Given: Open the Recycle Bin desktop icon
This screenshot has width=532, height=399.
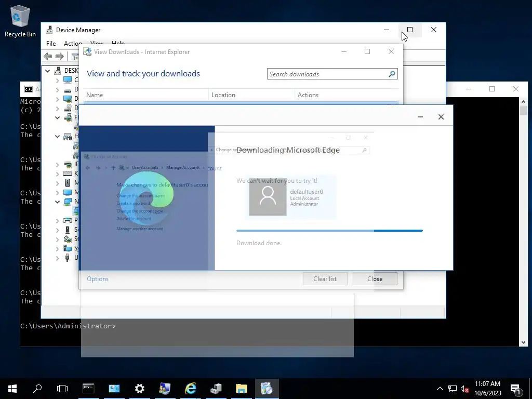Looking at the screenshot, I should point(20,21).
